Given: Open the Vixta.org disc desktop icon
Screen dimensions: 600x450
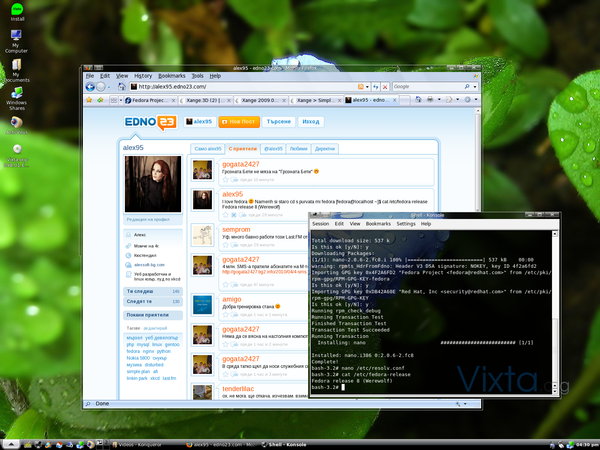Looking at the screenshot, I should click(17, 156).
